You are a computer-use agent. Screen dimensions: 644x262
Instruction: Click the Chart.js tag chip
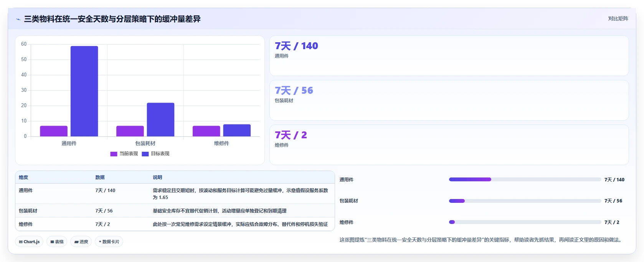coord(29,242)
